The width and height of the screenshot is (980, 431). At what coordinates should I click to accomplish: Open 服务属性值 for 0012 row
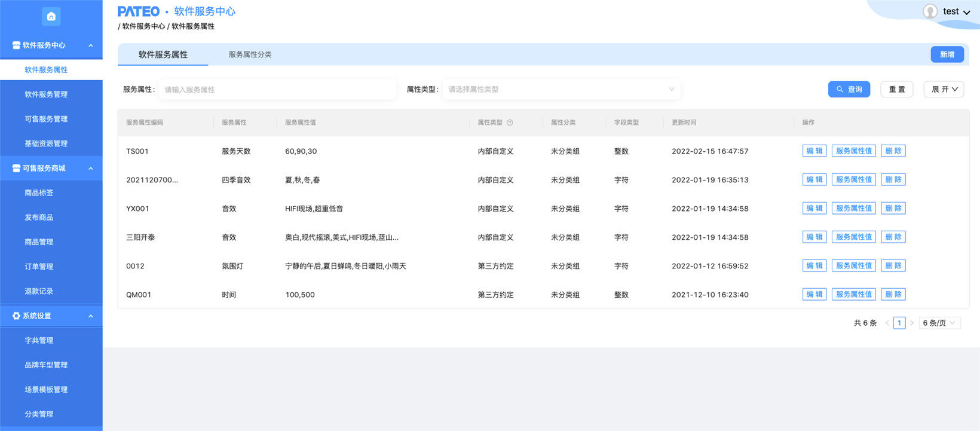coord(854,266)
